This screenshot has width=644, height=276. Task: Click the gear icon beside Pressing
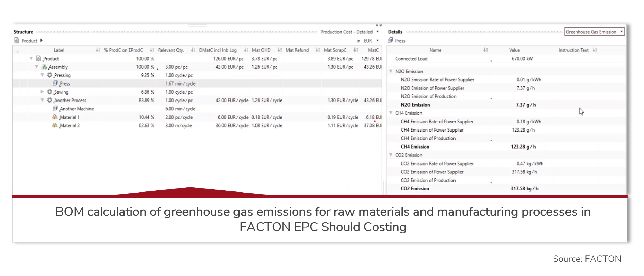[50, 75]
